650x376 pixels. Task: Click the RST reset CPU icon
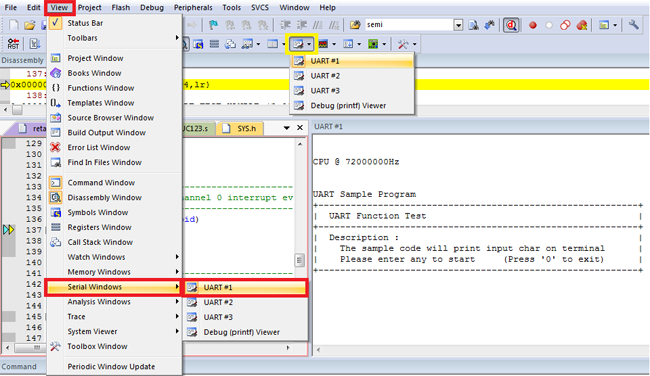(13, 44)
